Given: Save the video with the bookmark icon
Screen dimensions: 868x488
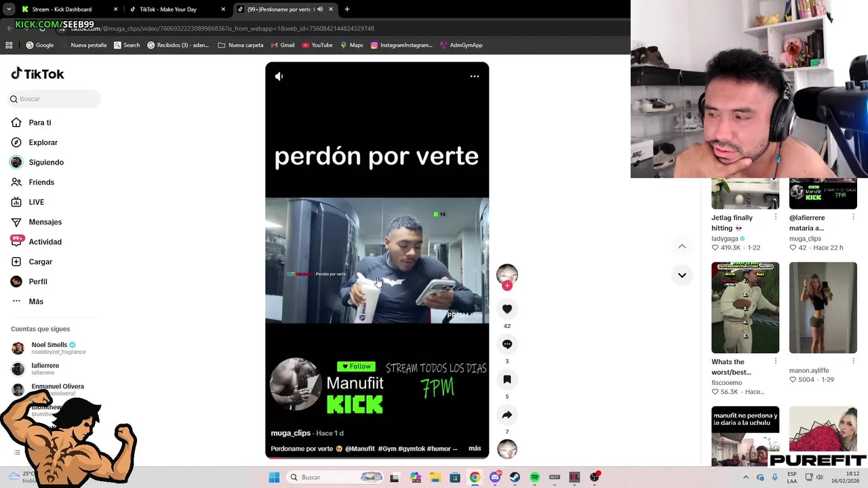Looking at the screenshot, I should click(507, 380).
